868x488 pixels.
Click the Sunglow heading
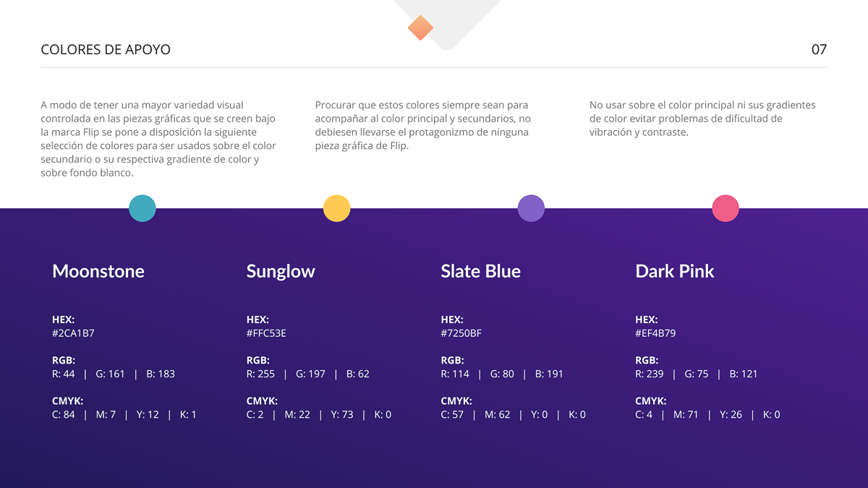click(281, 271)
